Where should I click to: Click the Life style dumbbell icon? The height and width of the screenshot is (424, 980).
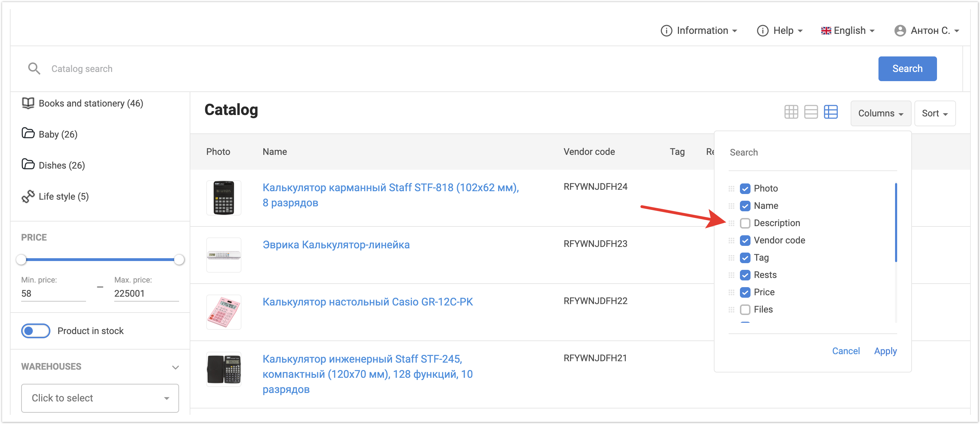coord(28,196)
